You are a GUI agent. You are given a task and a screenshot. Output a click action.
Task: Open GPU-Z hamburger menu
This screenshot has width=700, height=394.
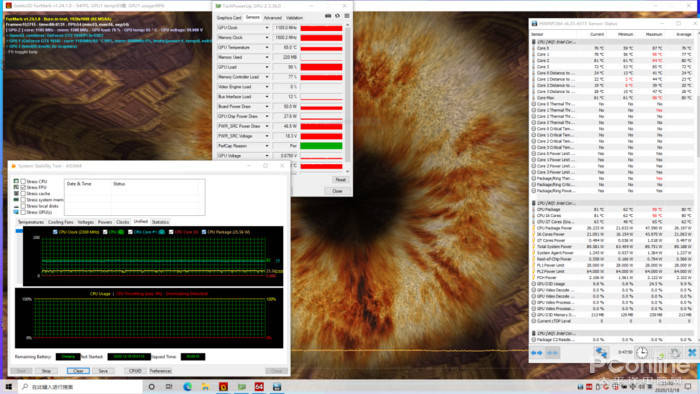(x=347, y=16)
